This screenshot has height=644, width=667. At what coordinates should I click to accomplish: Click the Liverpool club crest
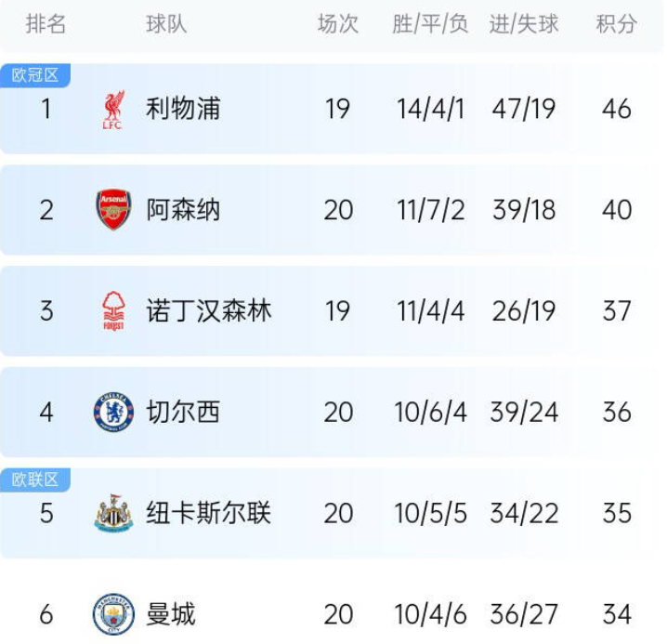tap(113, 110)
